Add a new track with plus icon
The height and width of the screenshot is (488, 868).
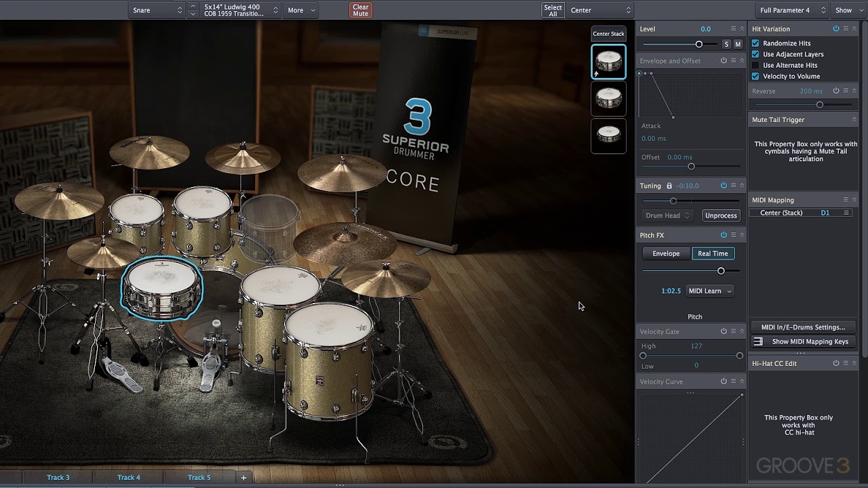pos(243,477)
